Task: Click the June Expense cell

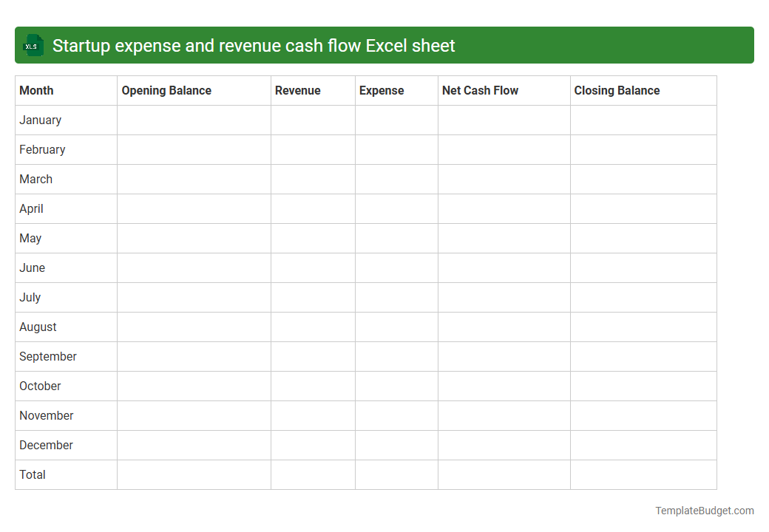Action: (396, 267)
